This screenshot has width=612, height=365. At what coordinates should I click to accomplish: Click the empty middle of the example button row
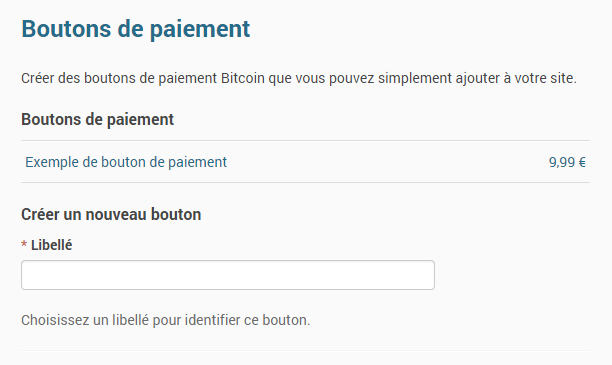pyautogui.click(x=386, y=162)
